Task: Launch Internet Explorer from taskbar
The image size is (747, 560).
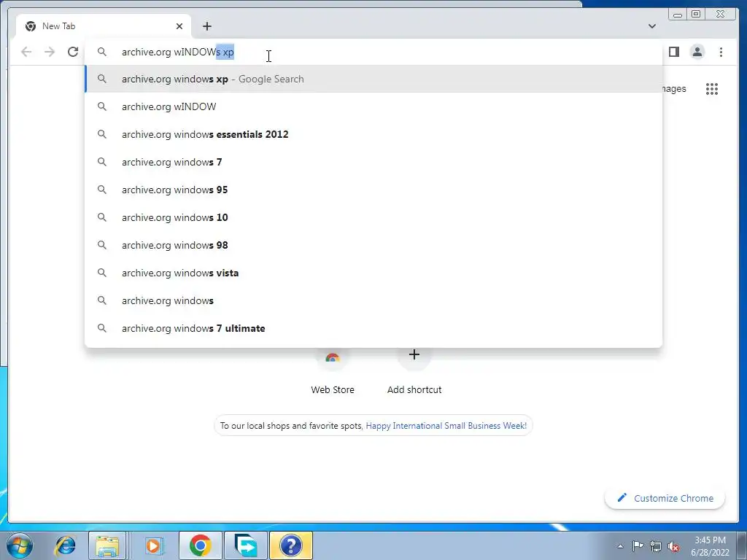Action: tap(65, 545)
